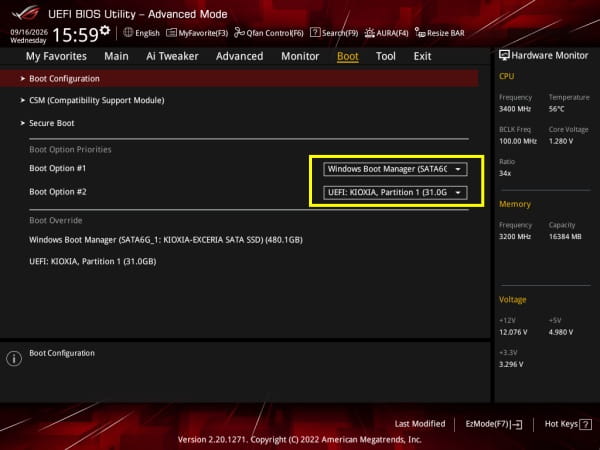This screenshot has width=600, height=450.
Task: Click the CPU temperature value 56°C
Action: 556,109
